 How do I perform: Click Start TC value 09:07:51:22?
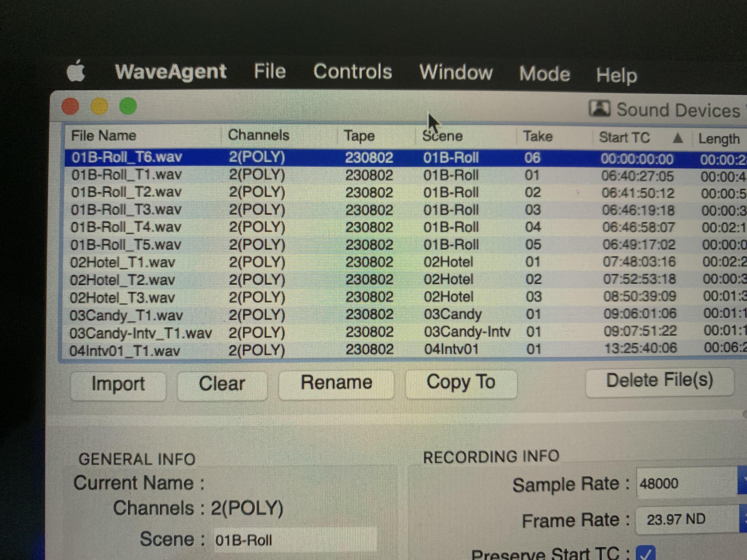tap(640, 331)
